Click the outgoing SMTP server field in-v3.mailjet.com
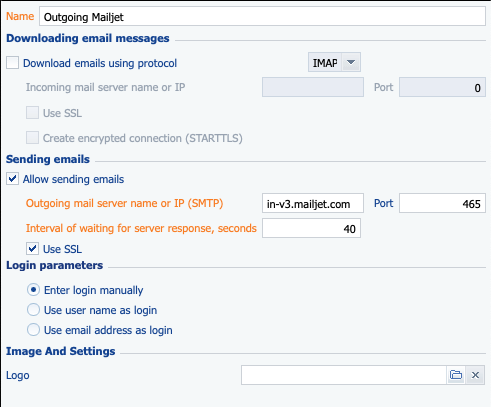Viewport: 491px width, 407px height. point(313,203)
